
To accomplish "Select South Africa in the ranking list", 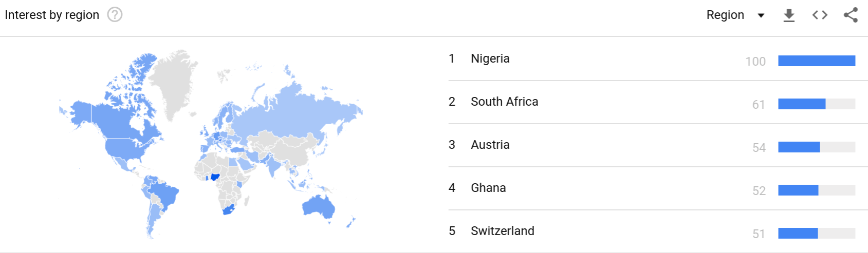I will [504, 102].
